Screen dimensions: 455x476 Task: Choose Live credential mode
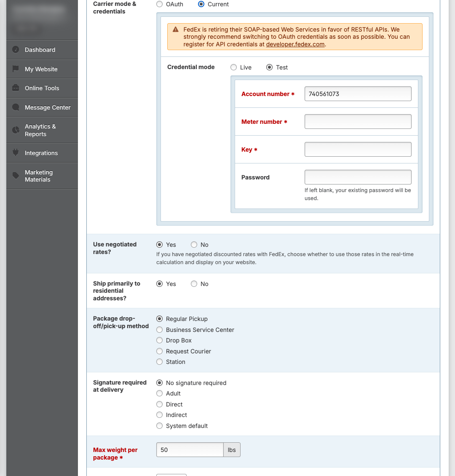[233, 67]
